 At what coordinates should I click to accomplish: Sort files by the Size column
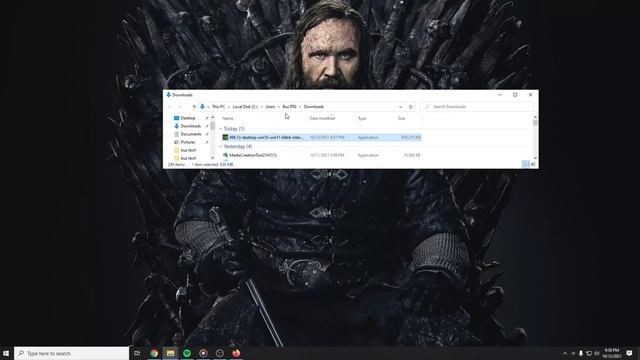tap(402, 118)
